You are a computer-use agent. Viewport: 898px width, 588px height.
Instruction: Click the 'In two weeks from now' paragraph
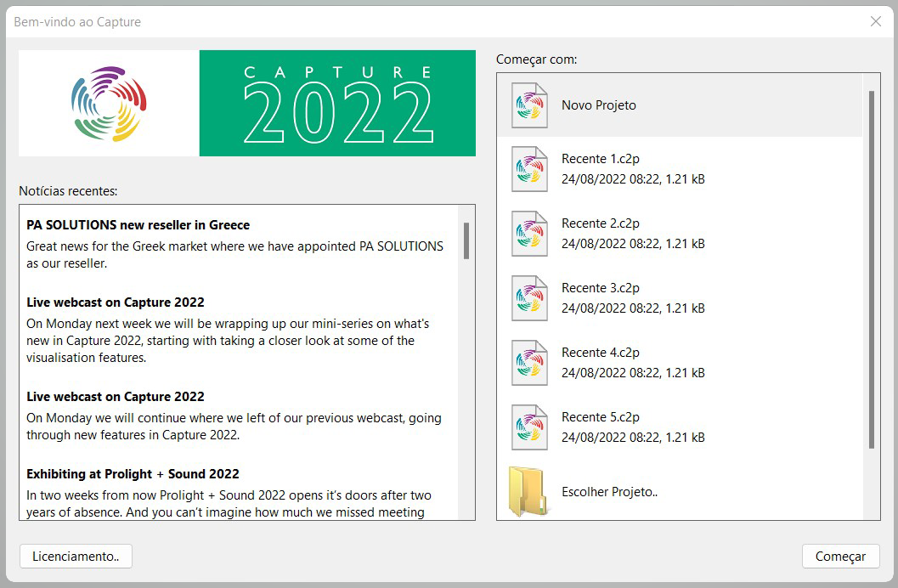229,504
